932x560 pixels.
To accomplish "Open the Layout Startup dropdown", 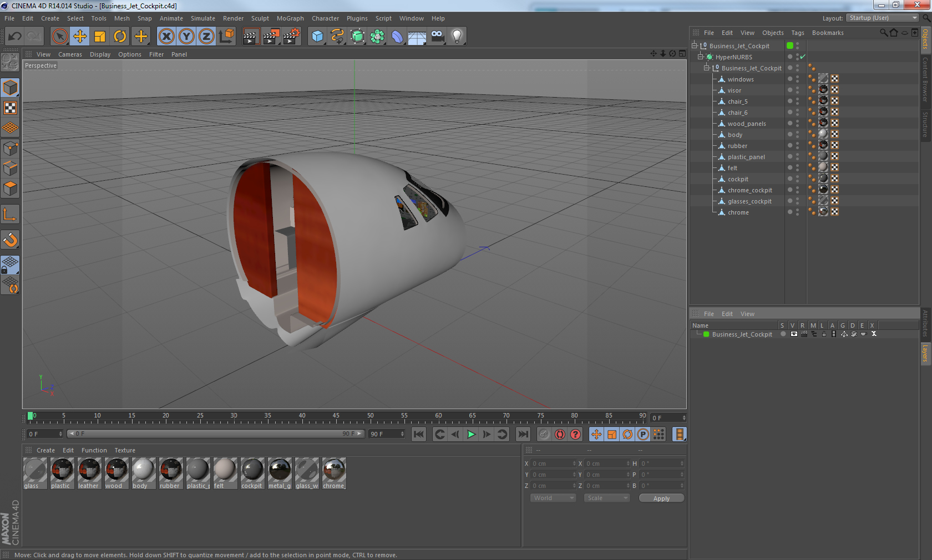I will (x=883, y=18).
